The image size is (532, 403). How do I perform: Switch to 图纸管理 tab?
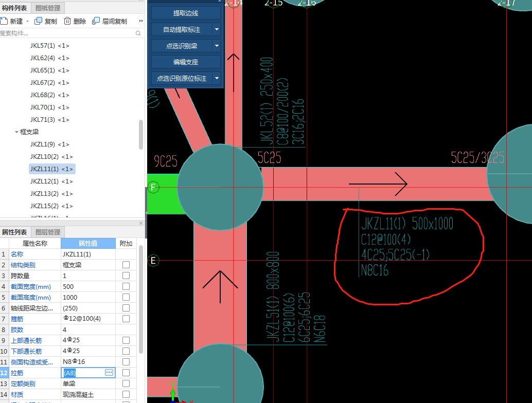tap(48, 8)
